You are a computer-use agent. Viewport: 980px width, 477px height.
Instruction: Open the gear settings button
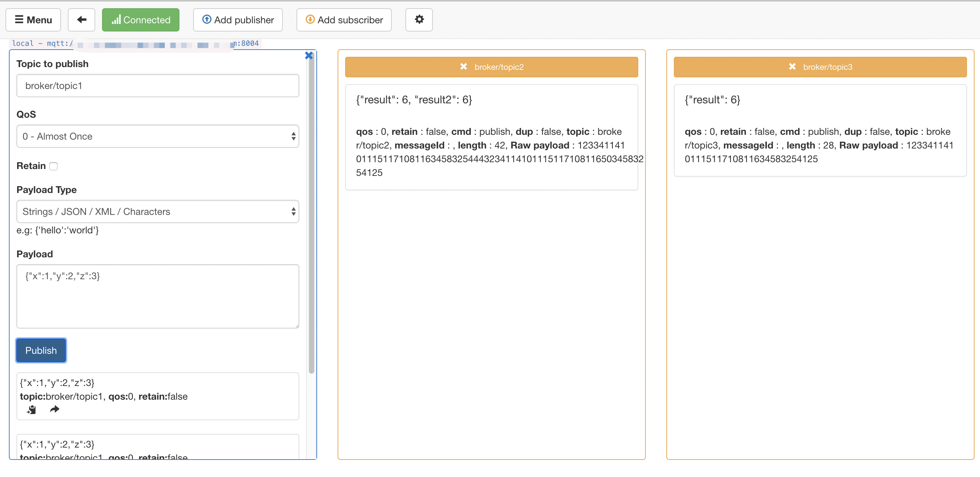pyautogui.click(x=419, y=20)
